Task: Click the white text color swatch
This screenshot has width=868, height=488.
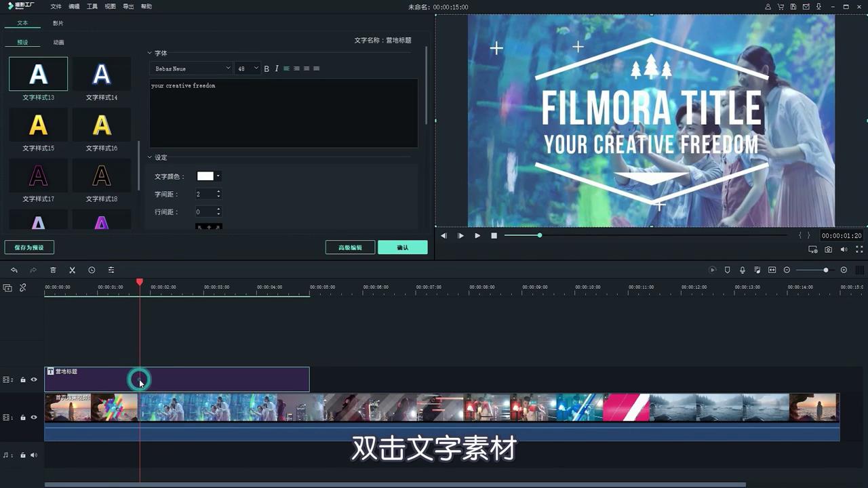Action: pyautogui.click(x=205, y=176)
